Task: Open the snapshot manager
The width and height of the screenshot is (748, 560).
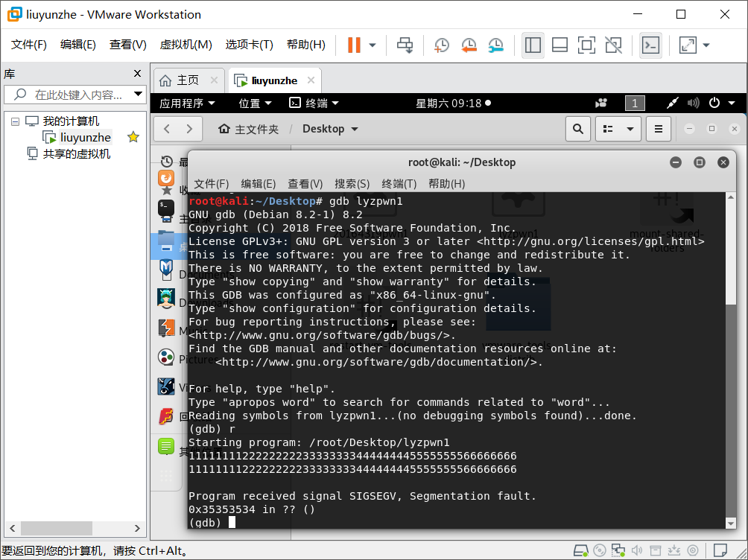Action: (x=496, y=45)
